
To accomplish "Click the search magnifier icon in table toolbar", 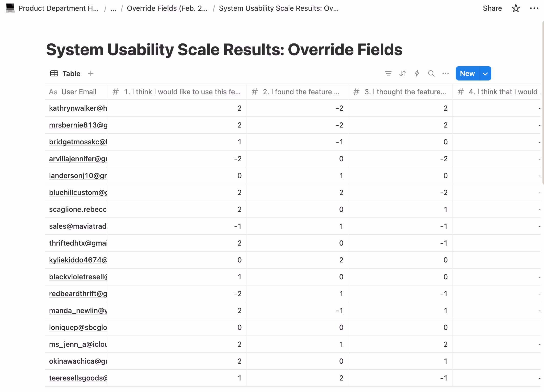I will click(x=431, y=74).
